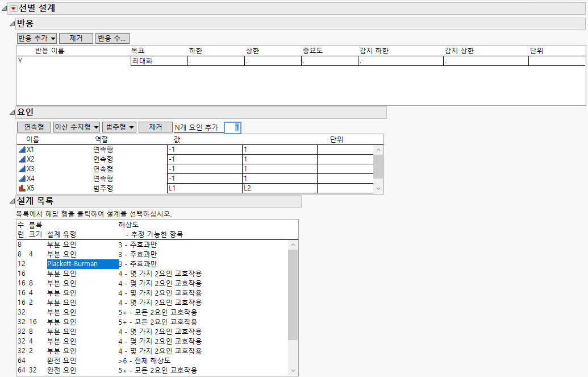Click the categorical factor icon for X5
Viewport: 588px width, 377px height.
[22, 188]
